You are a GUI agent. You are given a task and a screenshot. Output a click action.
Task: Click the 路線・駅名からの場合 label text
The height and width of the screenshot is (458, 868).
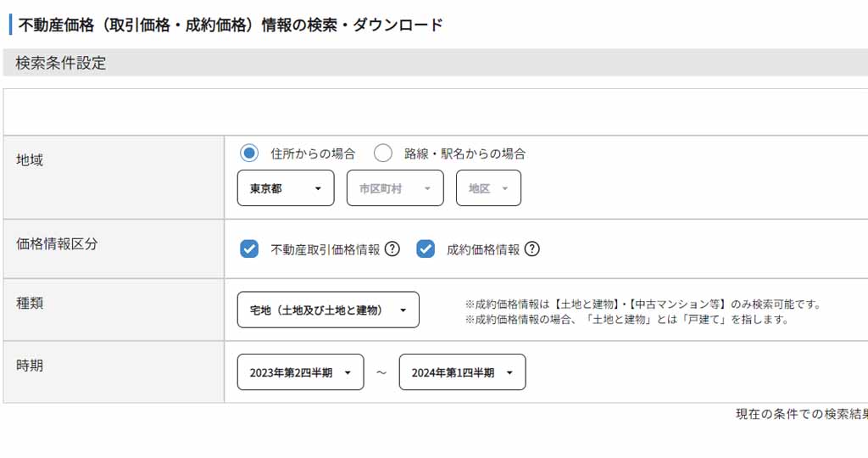[x=465, y=154]
